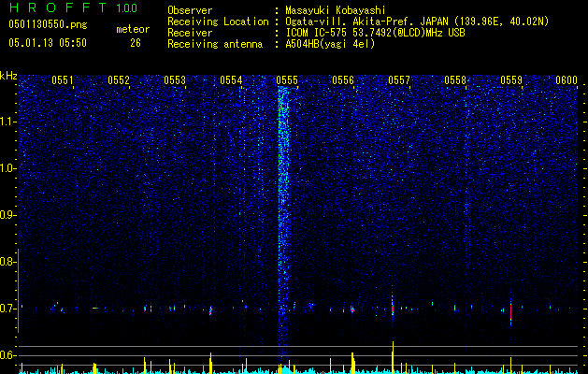This screenshot has width=588, height=374.
Task: Click the 0.7 kHz axis label
Action: (7, 309)
